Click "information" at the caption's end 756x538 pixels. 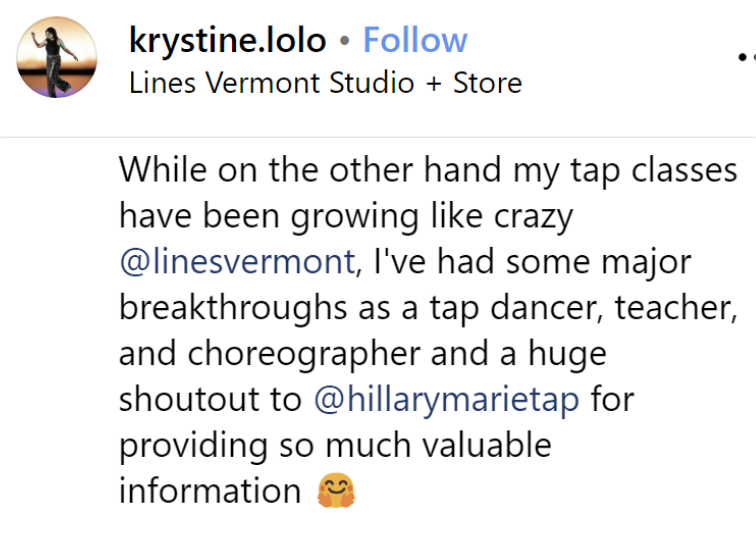[x=210, y=491]
